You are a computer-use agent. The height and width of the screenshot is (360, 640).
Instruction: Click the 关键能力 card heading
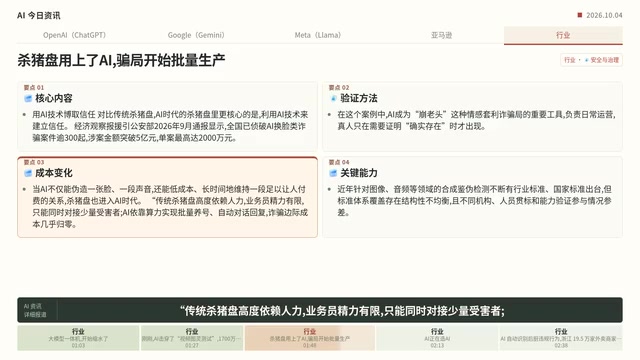pos(359,173)
